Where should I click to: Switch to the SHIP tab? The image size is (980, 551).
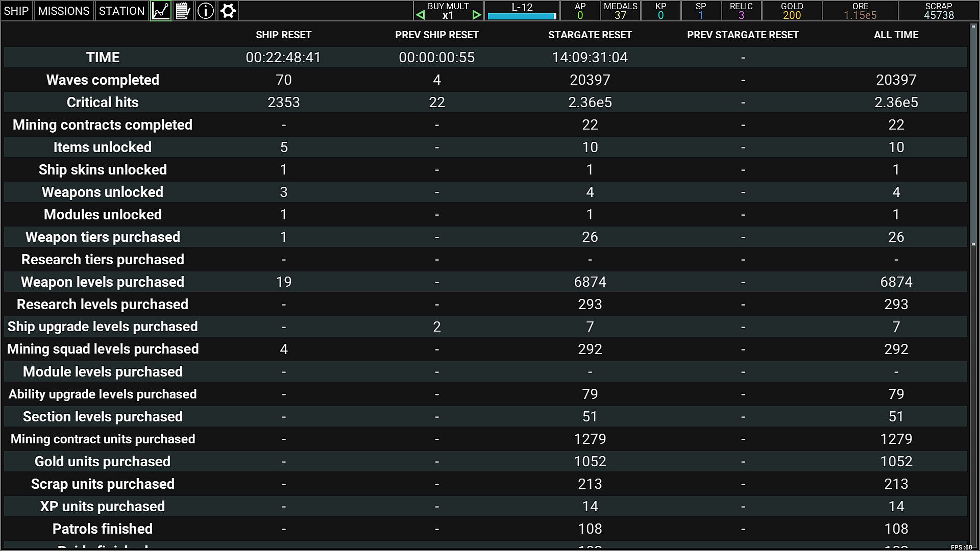tap(16, 11)
